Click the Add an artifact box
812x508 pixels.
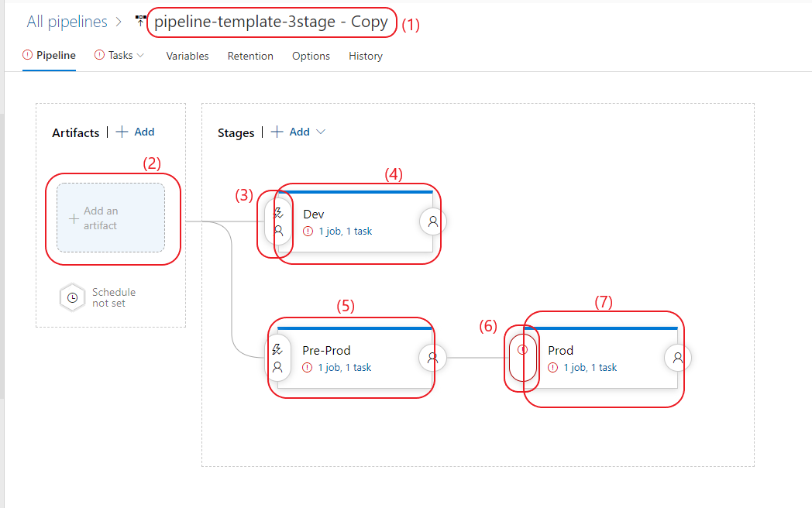(111, 218)
